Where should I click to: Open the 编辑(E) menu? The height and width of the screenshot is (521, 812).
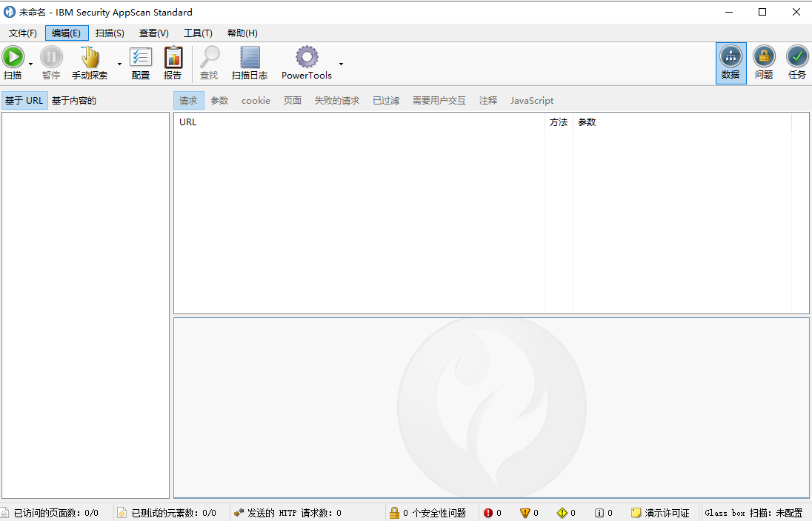(67, 33)
